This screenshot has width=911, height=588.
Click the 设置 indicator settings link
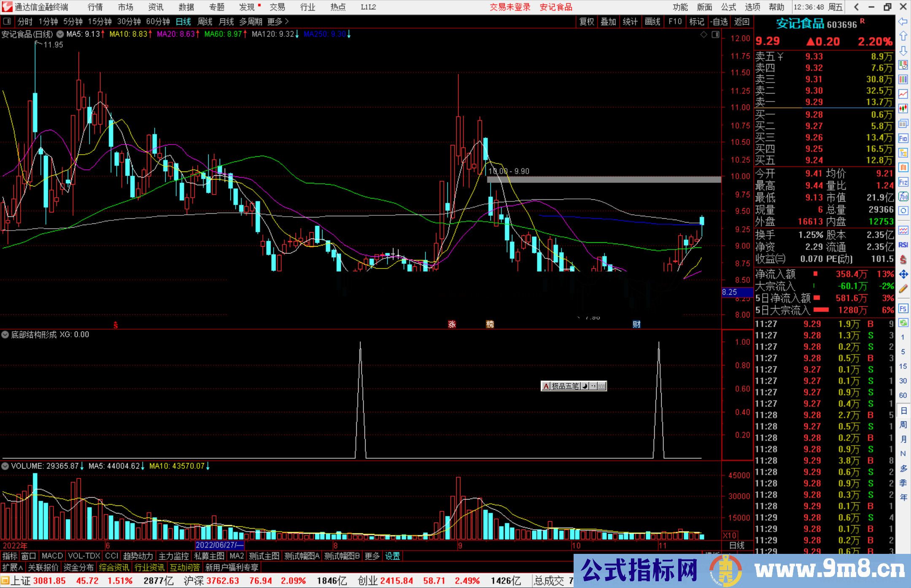point(392,556)
